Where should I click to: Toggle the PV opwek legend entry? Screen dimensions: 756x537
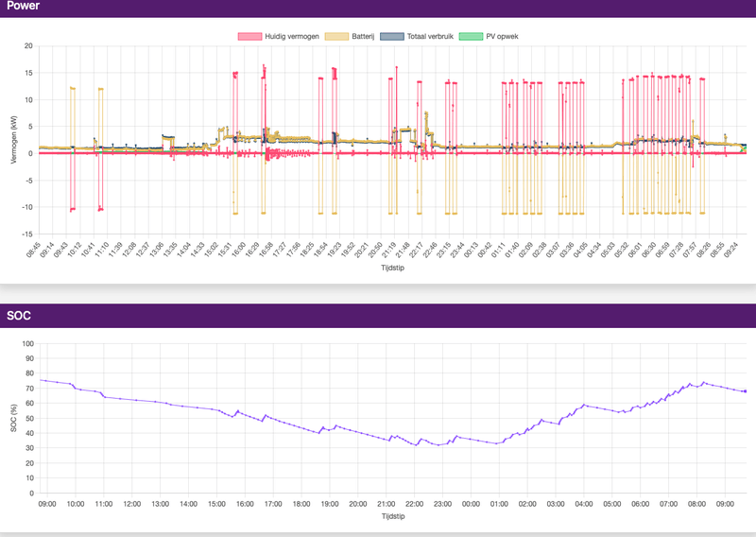point(489,36)
